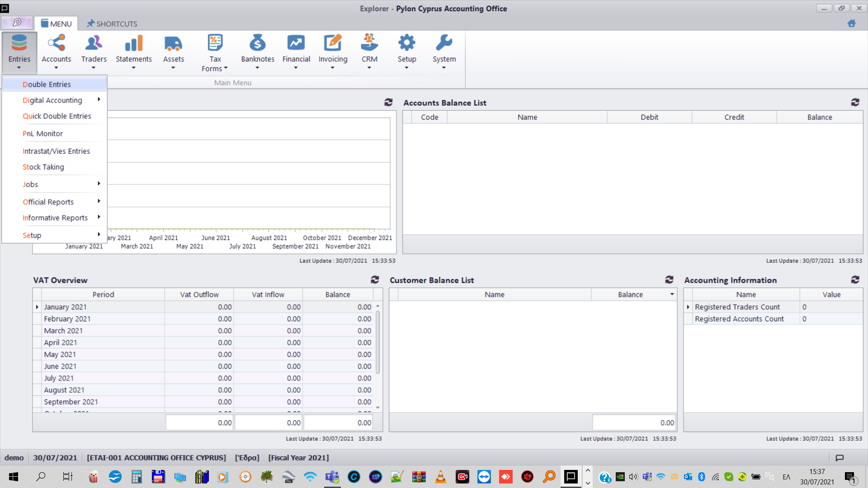Choose Quick Double Entries from menu
Image resolution: width=868 pixels, height=488 pixels.
pyautogui.click(x=57, y=116)
